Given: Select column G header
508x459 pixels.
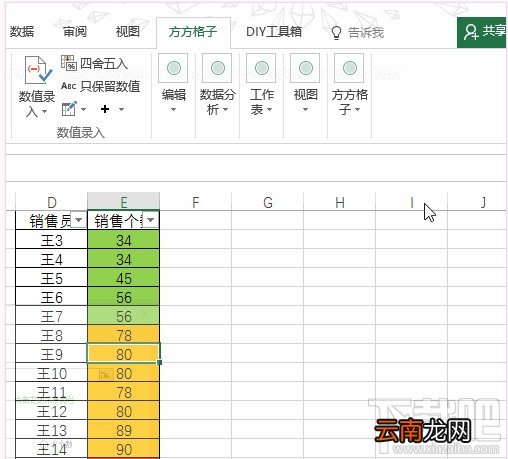Looking at the screenshot, I should coord(268,202).
